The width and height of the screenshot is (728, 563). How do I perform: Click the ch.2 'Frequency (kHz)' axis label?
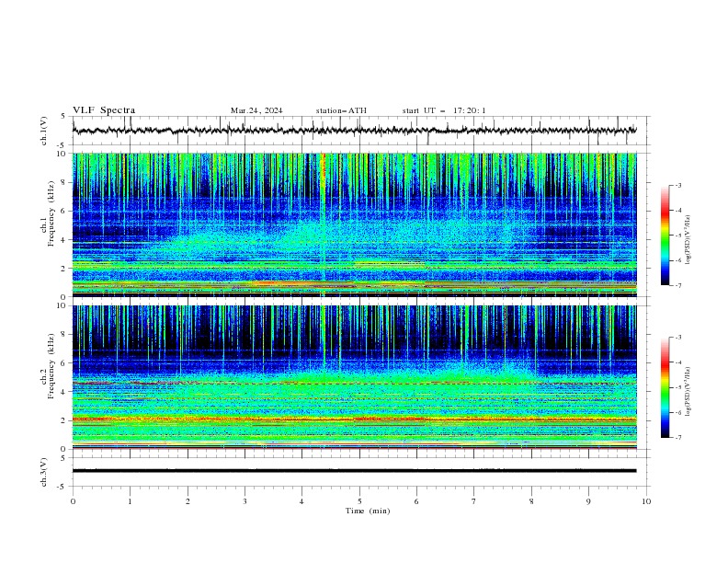[51, 366]
